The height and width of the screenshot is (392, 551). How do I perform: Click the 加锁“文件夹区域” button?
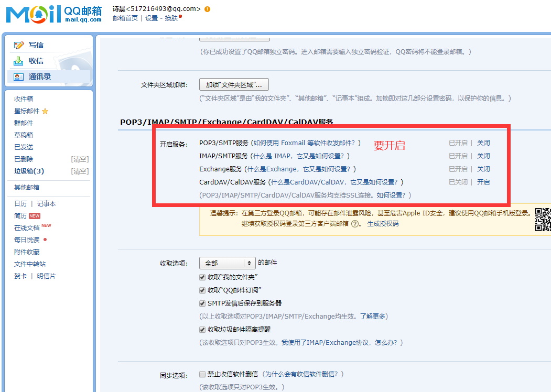click(234, 85)
